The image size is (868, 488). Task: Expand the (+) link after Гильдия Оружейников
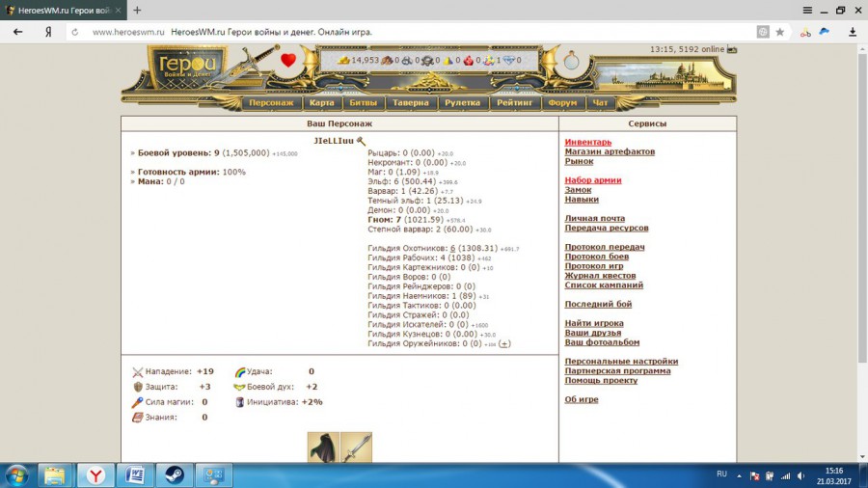pos(503,343)
